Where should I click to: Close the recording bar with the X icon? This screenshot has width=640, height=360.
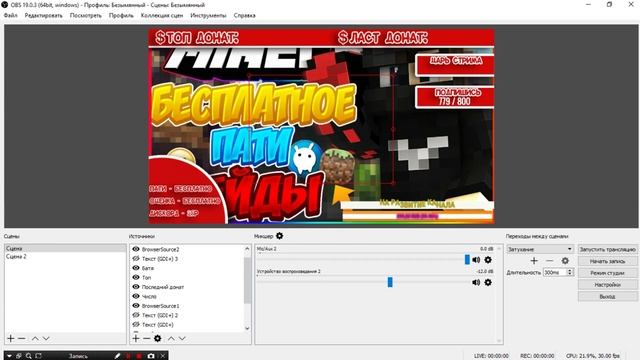point(162,356)
